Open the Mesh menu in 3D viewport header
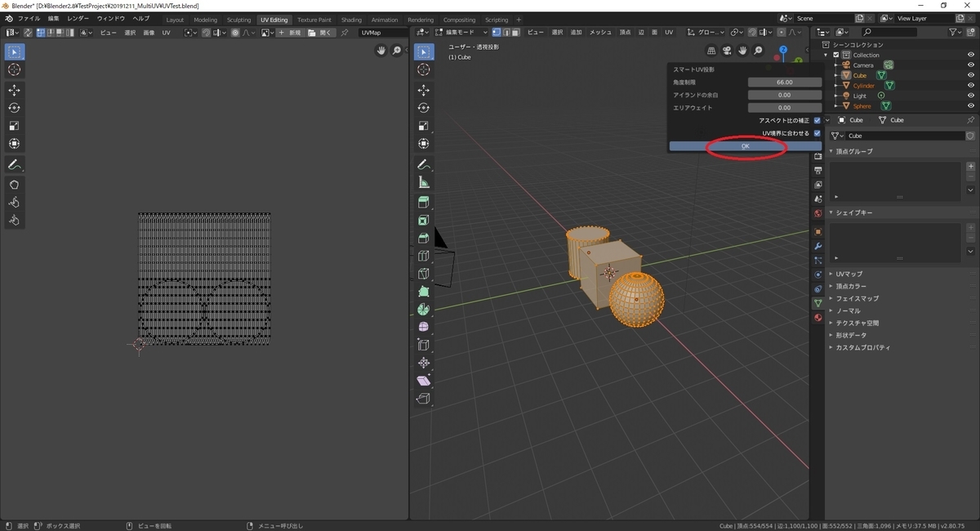Image resolution: width=980 pixels, height=531 pixels. point(600,32)
